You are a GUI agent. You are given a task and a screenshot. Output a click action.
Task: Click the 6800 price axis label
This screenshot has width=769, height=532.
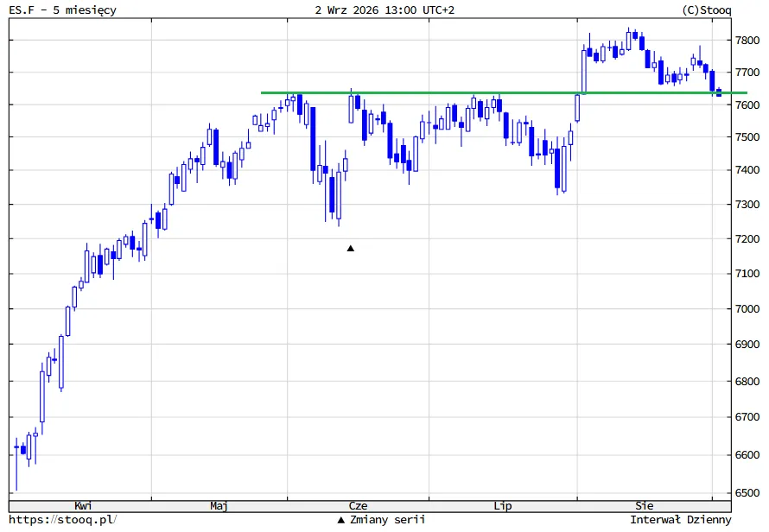pyautogui.click(x=747, y=381)
